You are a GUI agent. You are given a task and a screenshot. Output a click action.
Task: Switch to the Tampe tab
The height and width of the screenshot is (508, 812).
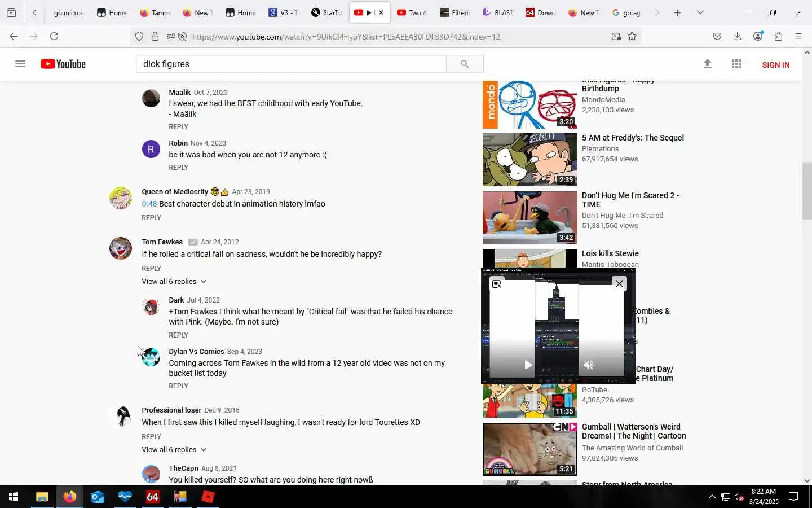coord(155,12)
